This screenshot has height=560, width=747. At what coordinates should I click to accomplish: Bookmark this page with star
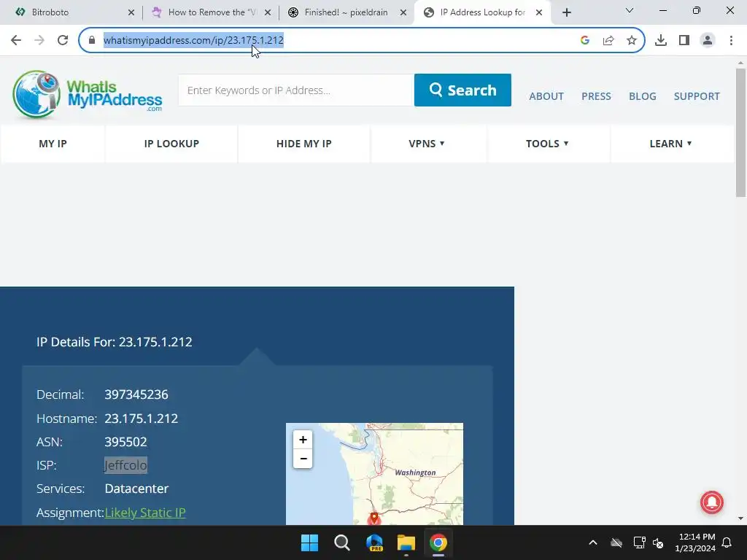point(632,41)
